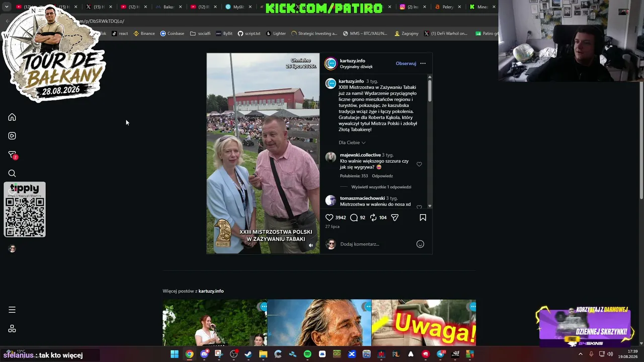Click the Dodaj komentarz input field
The height and width of the screenshot is (362, 644).
pos(376,244)
